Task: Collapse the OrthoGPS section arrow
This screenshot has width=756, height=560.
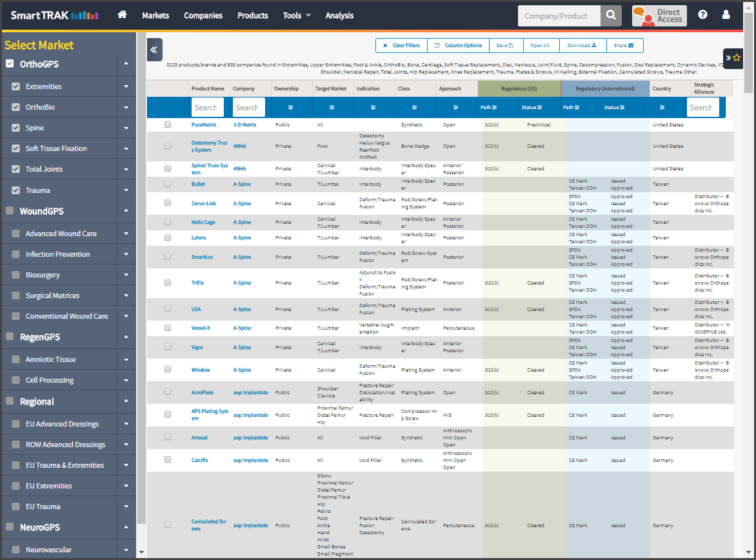Action: [x=126, y=64]
